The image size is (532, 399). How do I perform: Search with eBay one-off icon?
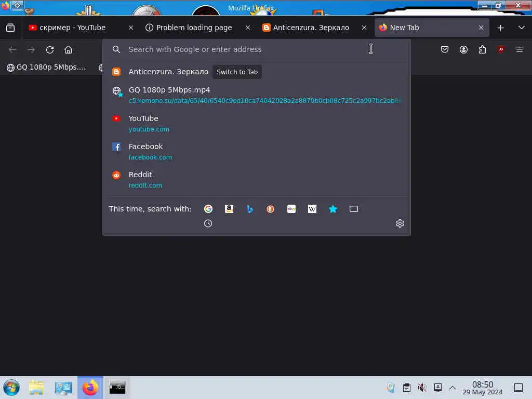[291, 209]
